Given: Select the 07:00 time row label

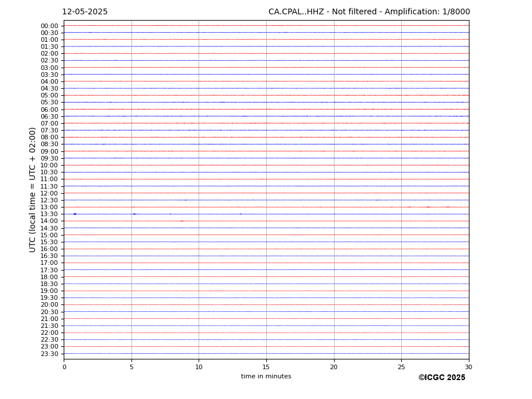Looking at the screenshot, I should [x=49, y=123].
